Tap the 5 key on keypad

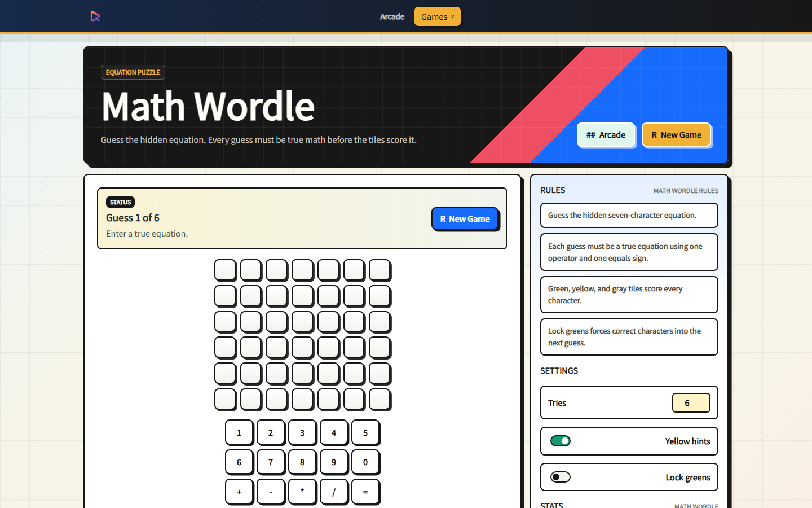(365, 433)
